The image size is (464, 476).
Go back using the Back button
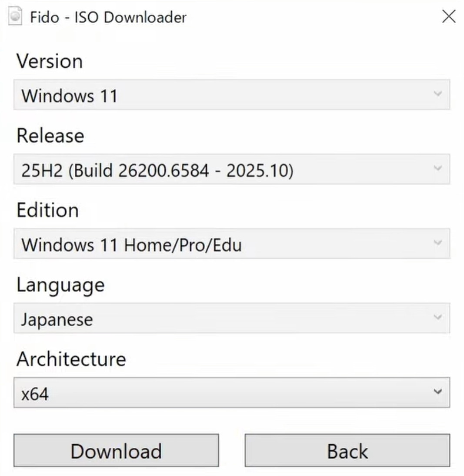point(347,450)
